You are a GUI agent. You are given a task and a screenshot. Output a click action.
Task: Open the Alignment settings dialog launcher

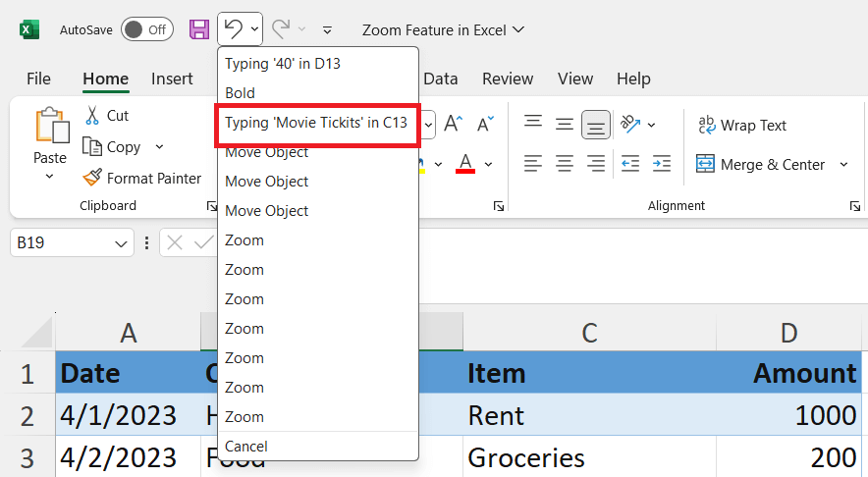(x=854, y=206)
